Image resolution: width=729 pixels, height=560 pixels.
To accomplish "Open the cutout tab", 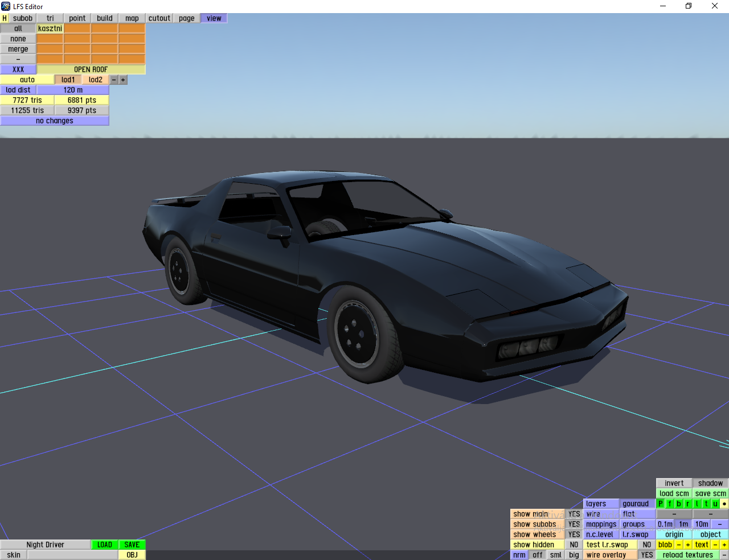I will (x=159, y=18).
